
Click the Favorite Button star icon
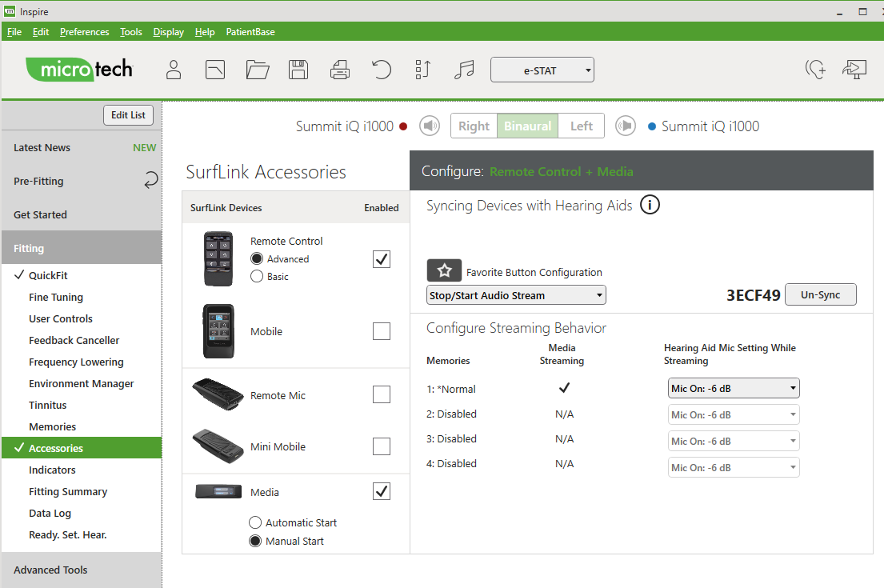444,270
